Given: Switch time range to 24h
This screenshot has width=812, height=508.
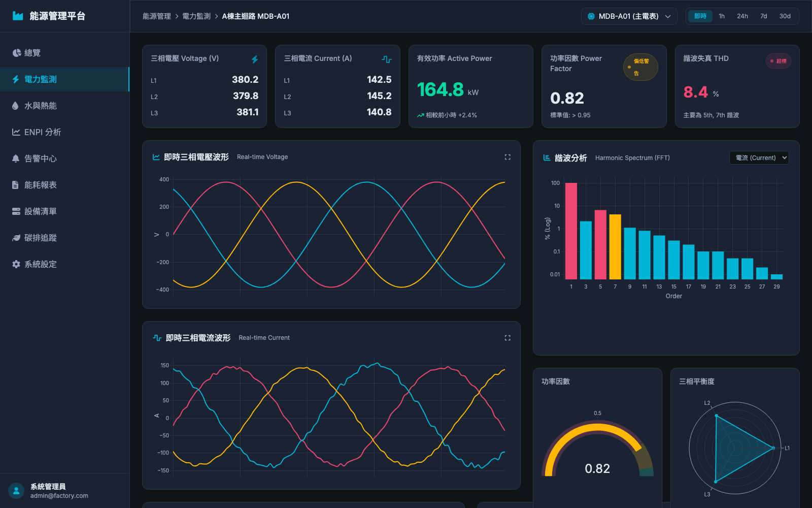Looking at the screenshot, I should (742, 16).
